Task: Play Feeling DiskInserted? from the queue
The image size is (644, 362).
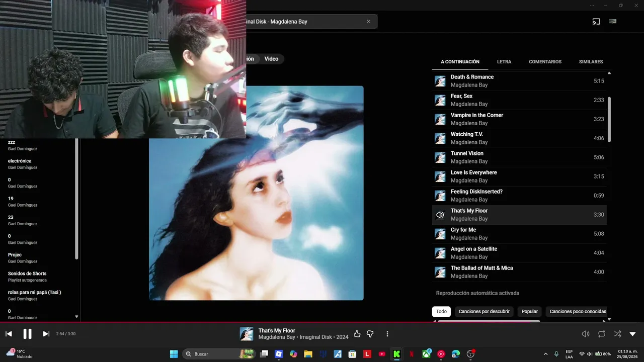Action: (x=519, y=196)
